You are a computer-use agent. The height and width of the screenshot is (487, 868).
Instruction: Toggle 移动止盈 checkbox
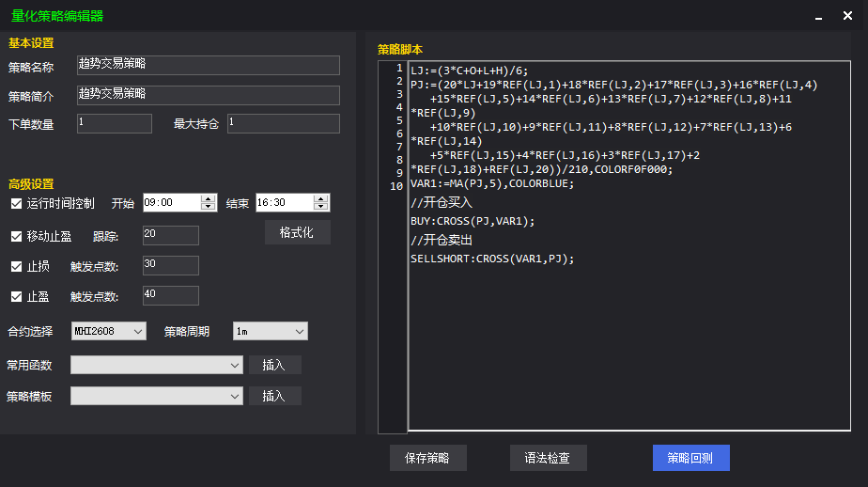(x=17, y=237)
